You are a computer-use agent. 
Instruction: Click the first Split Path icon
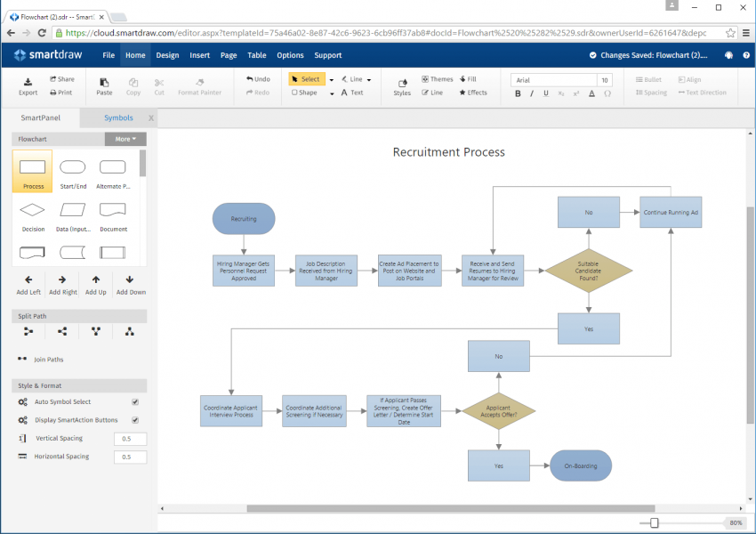[28, 332]
